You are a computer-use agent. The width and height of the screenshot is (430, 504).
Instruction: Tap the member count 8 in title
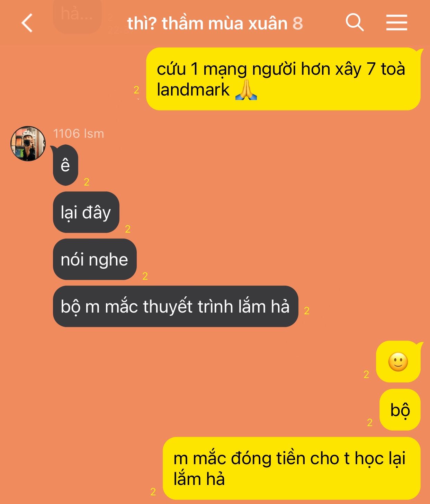click(298, 24)
